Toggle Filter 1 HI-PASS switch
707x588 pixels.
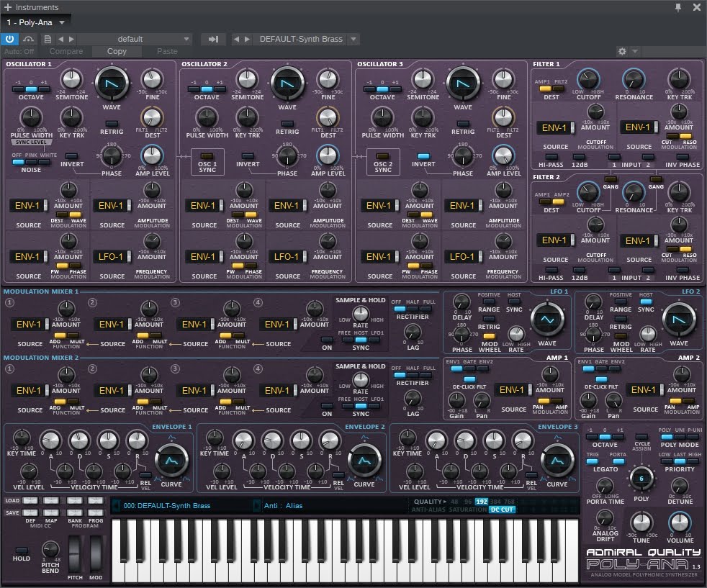pyautogui.click(x=551, y=157)
